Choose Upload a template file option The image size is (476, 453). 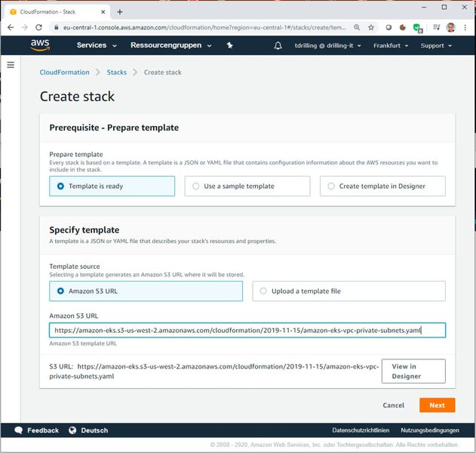pyautogui.click(x=349, y=291)
